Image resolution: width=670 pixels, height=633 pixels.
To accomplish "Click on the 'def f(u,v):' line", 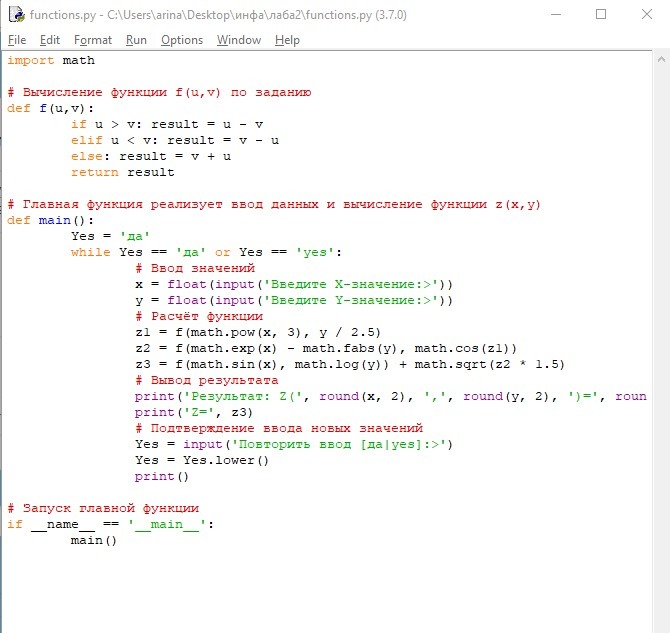I will tap(50, 109).
